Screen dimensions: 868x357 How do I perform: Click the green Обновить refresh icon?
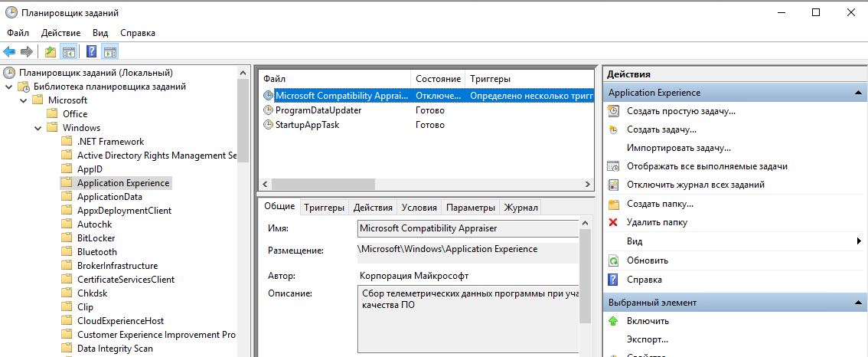613,260
